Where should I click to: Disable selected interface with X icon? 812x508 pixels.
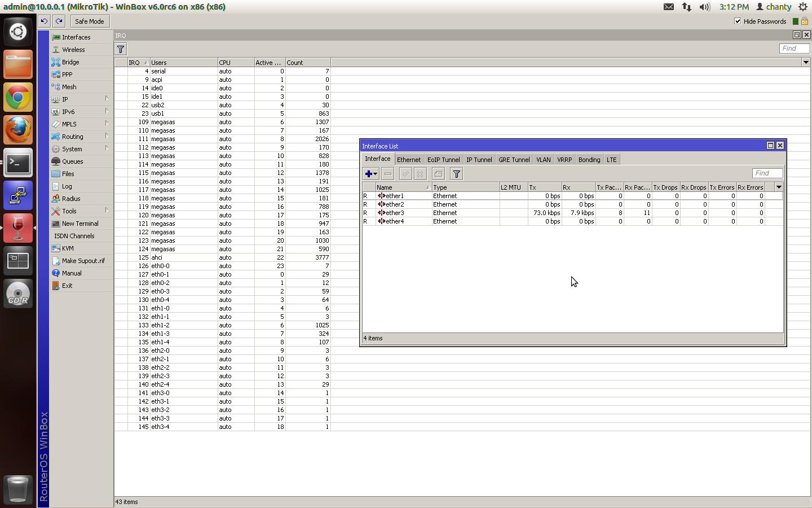coord(421,174)
